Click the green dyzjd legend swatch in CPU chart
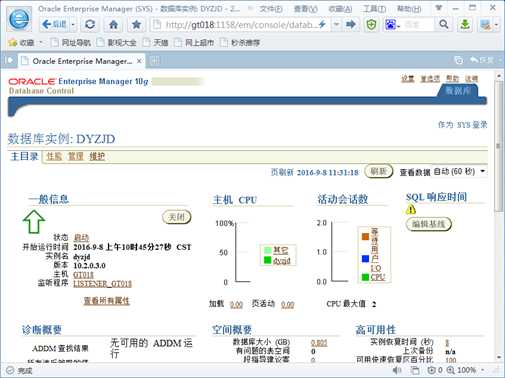The width and height of the screenshot is (505, 378). click(267, 260)
